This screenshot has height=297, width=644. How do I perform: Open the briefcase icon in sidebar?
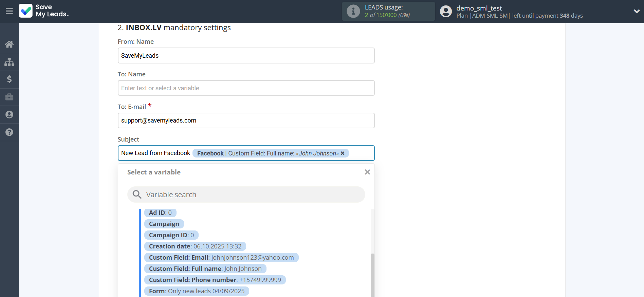tap(9, 97)
